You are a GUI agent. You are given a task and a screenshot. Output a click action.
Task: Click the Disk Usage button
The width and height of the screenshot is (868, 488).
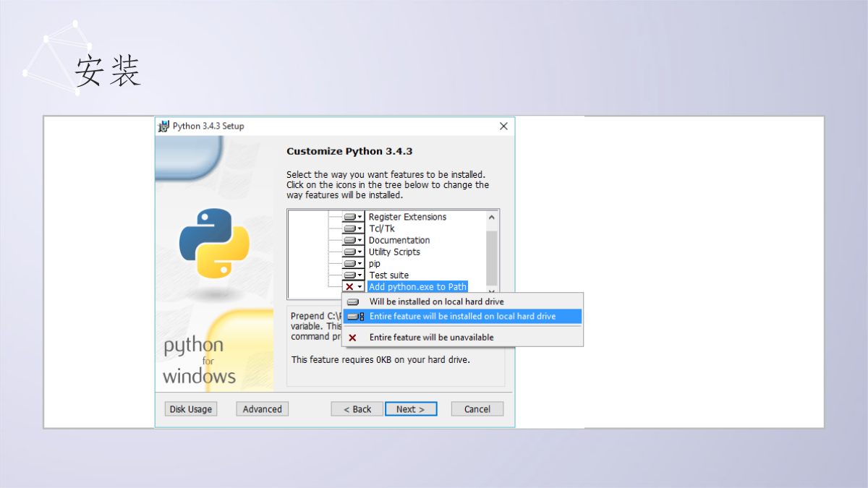click(191, 409)
